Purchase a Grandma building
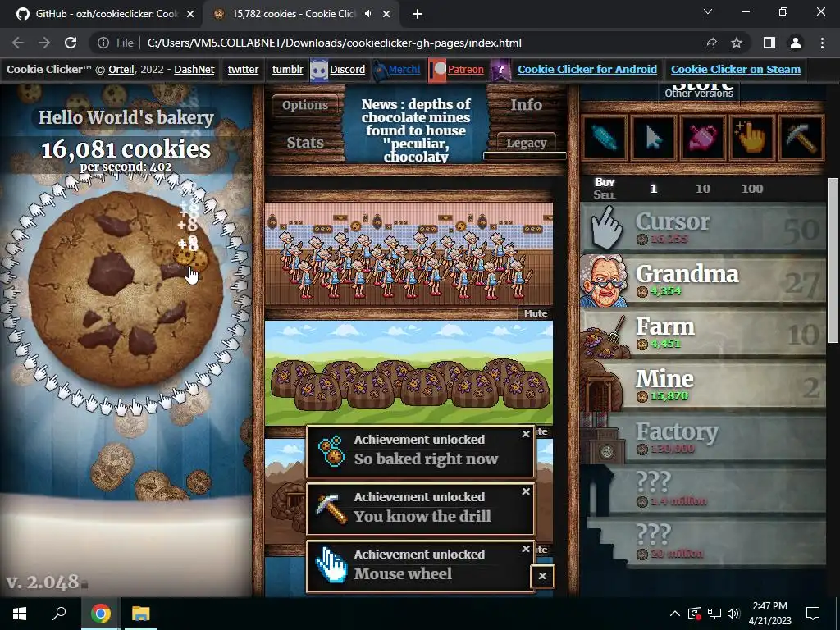This screenshot has height=630, width=840. click(703, 281)
